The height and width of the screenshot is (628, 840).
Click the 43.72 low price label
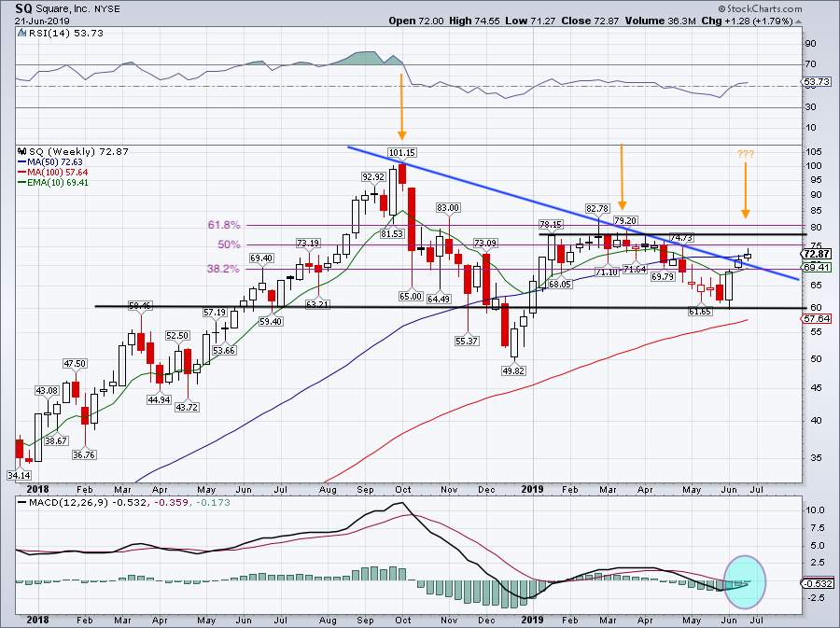pyautogui.click(x=187, y=408)
